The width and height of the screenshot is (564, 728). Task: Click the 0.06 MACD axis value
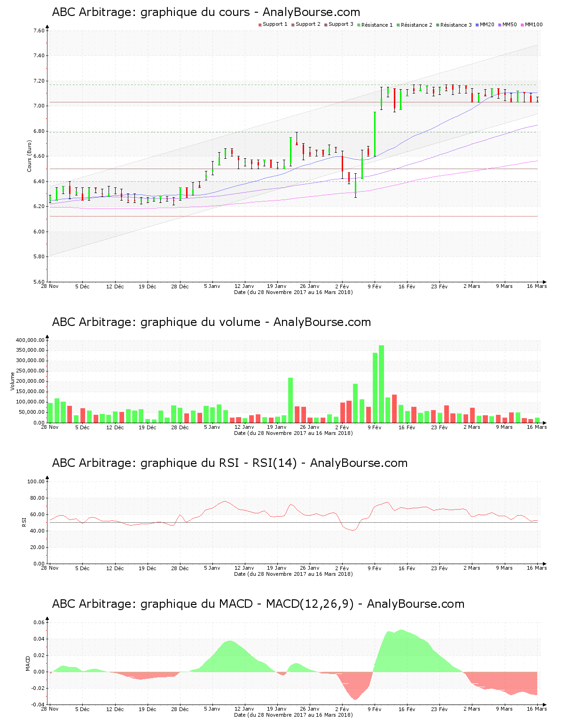click(39, 622)
